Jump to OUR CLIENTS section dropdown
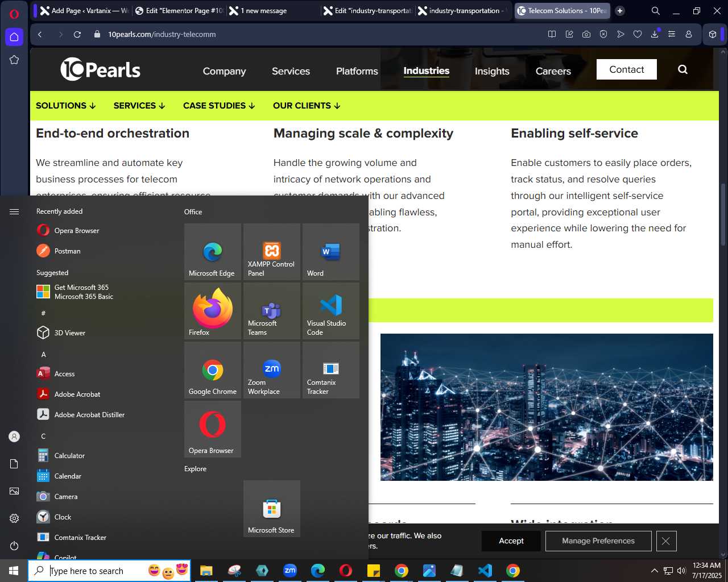Viewport: 728px width, 582px height. (307, 106)
